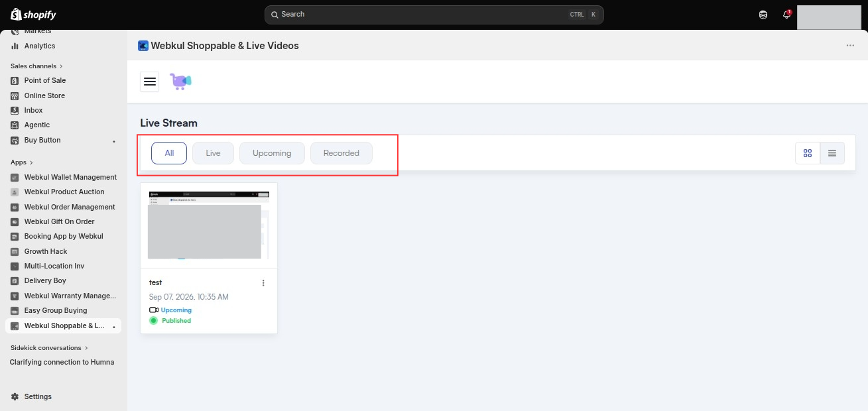Click the Inbox icon in the sidebar

point(15,110)
